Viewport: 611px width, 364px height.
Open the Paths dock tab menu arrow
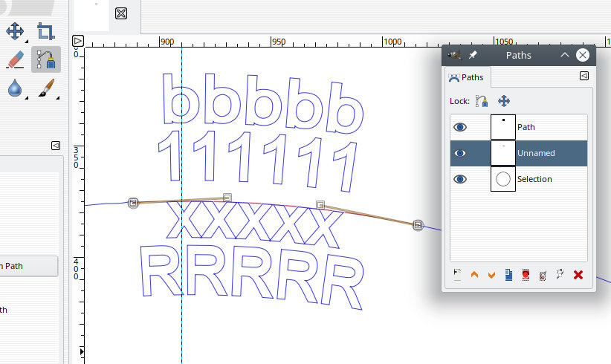[x=584, y=76]
